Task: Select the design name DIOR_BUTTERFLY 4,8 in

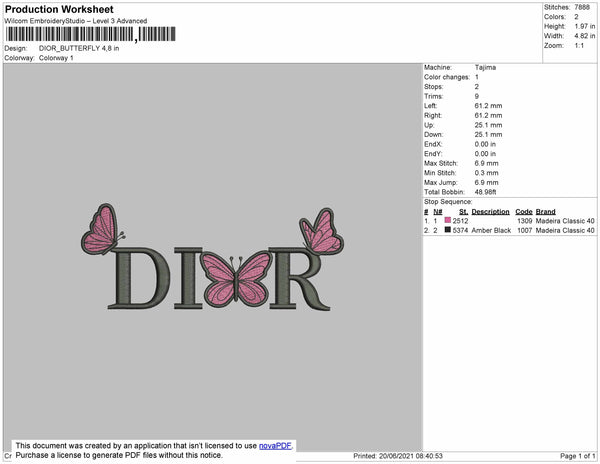Action: (79, 49)
